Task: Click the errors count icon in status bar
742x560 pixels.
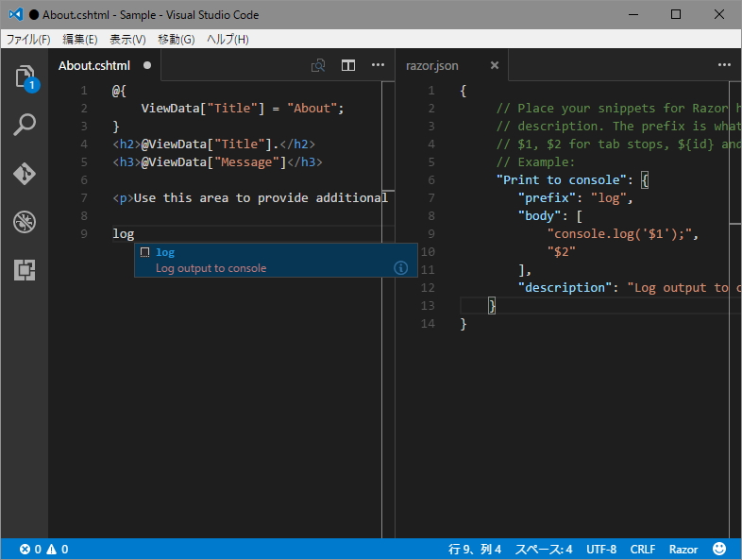Action: (x=25, y=549)
